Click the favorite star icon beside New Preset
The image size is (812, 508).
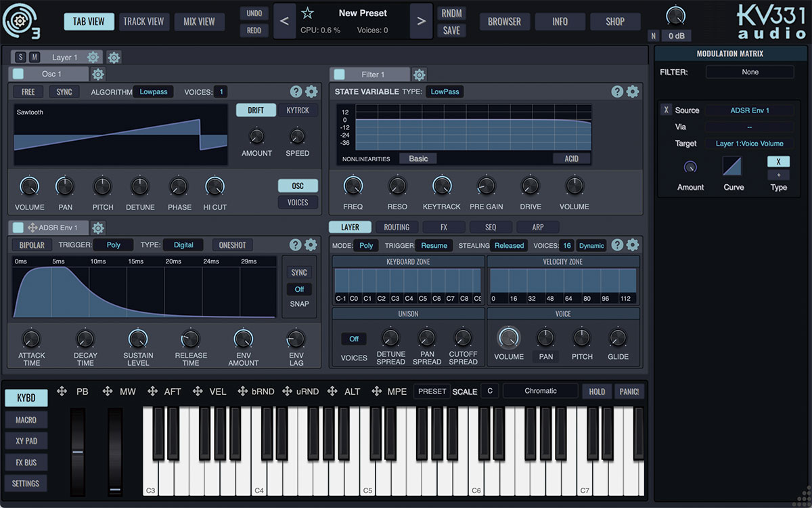[307, 13]
